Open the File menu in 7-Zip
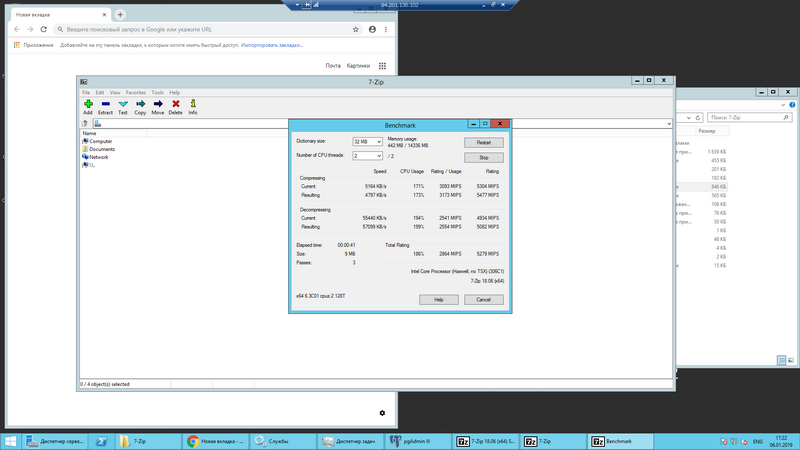Viewport: 800px width, 450px height. 86,92
